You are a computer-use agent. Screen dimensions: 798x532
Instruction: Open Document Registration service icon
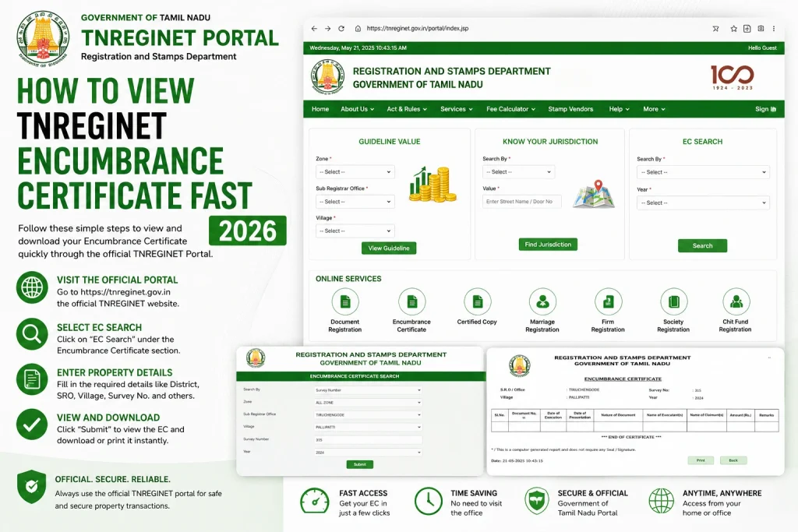click(x=345, y=301)
